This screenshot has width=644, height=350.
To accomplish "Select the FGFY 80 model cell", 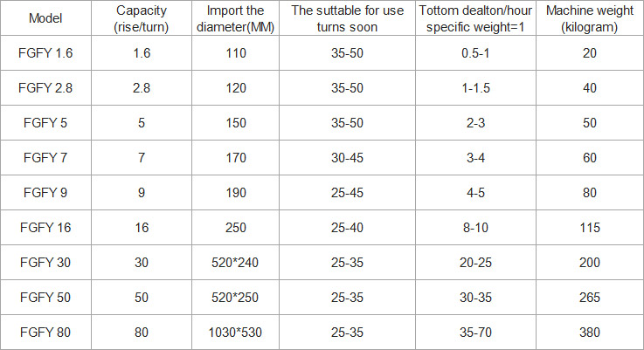I will pos(45,332).
